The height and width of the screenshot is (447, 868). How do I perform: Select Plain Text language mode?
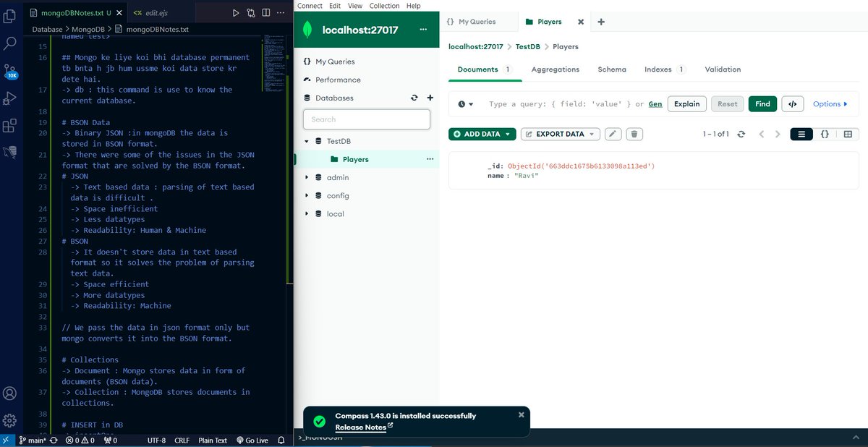coord(213,440)
